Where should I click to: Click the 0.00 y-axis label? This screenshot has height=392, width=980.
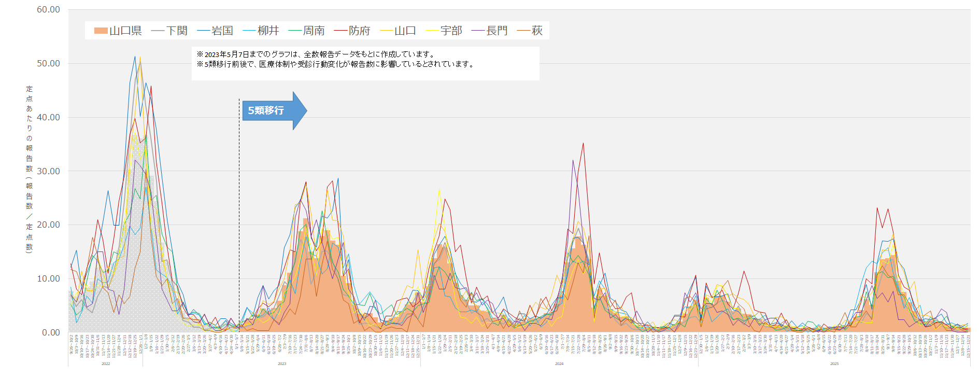click(x=51, y=332)
